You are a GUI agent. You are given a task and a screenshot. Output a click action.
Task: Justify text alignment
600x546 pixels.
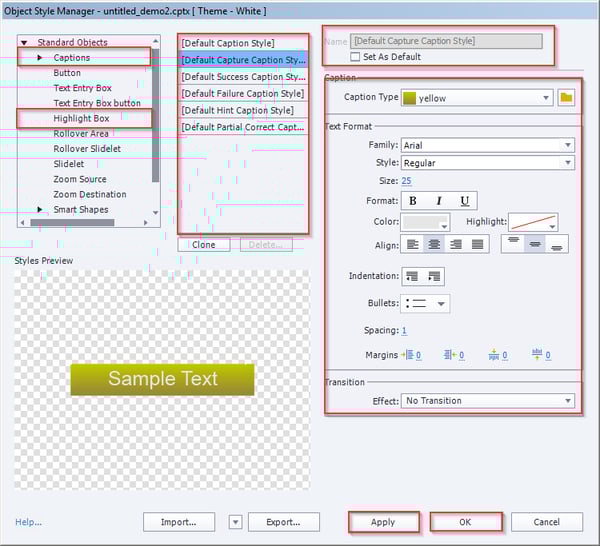click(x=477, y=244)
